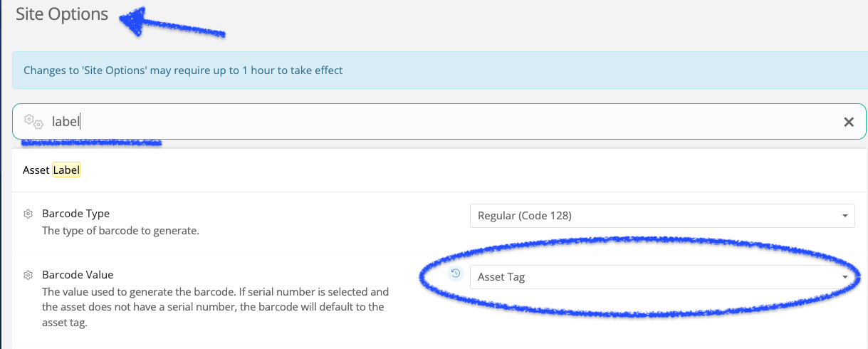Click the gears icon in search box
Viewport: 868px width, 349px height.
click(x=34, y=121)
